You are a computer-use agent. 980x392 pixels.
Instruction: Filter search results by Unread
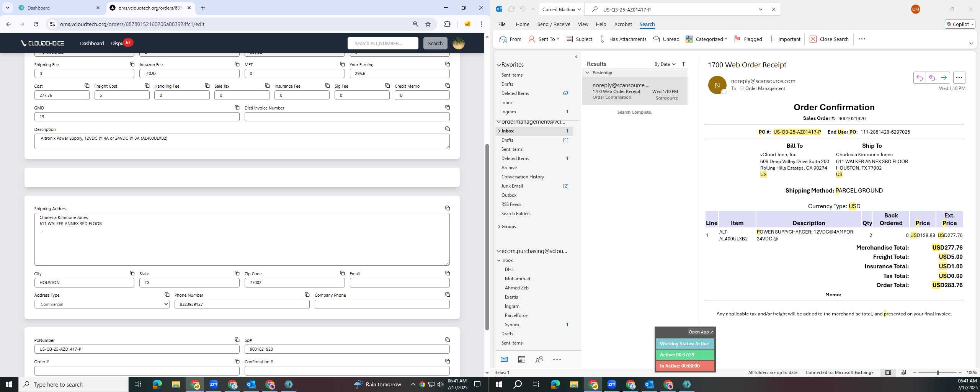[666, 39]
